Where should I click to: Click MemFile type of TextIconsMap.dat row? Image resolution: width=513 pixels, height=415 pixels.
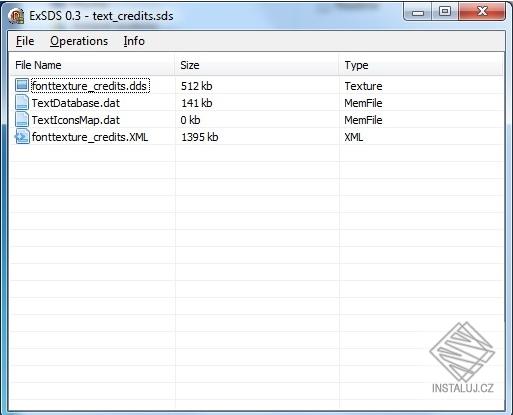363,120
